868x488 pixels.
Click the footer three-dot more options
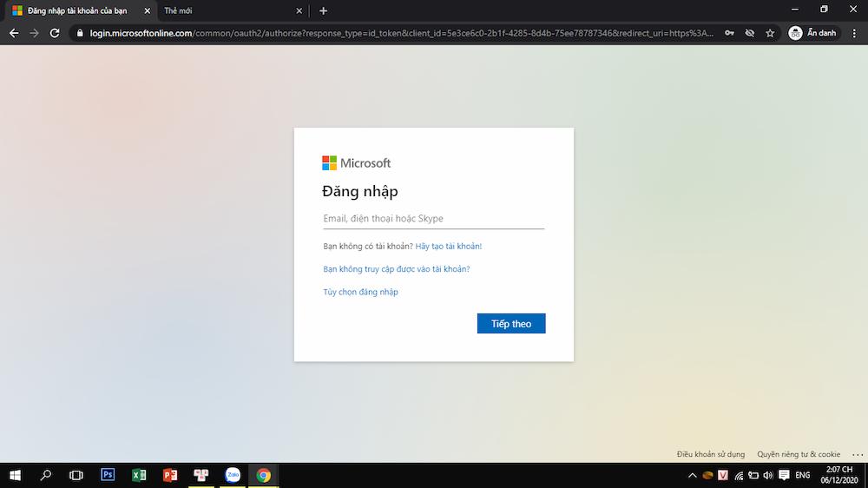tap(858, 454)
